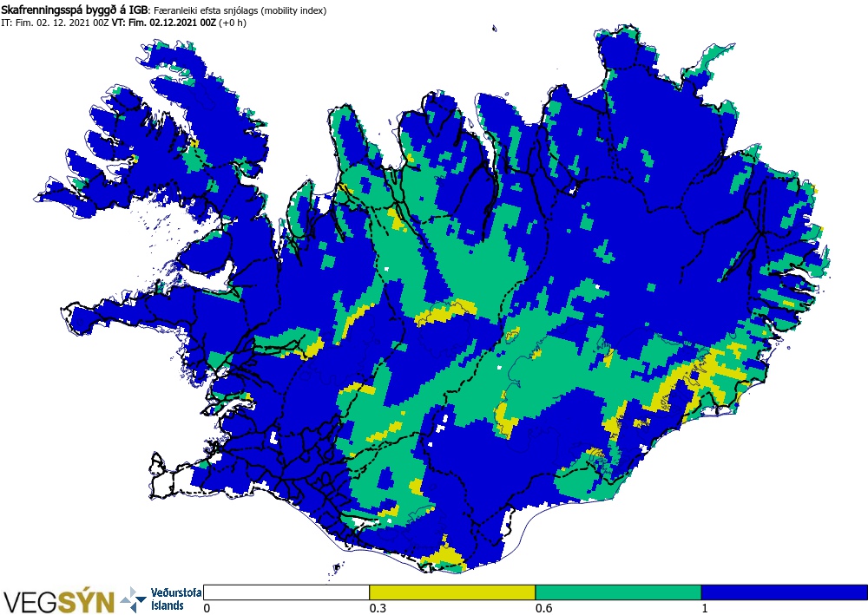
Task: Click the 'IT: Fim. 02. 12. 2021 00Z' timestamp
Action: (55, 23)
